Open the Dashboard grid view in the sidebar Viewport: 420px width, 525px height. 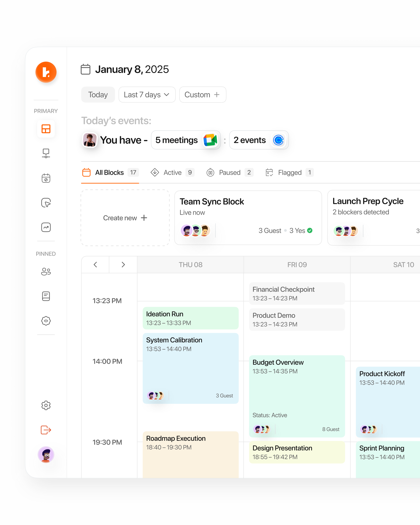(x=46, y=129)
